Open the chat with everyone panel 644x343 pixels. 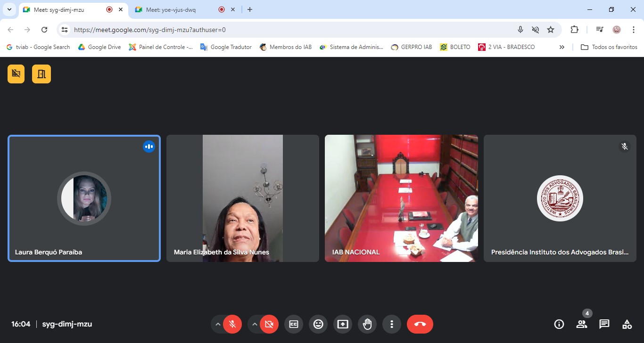pos(604,324)
